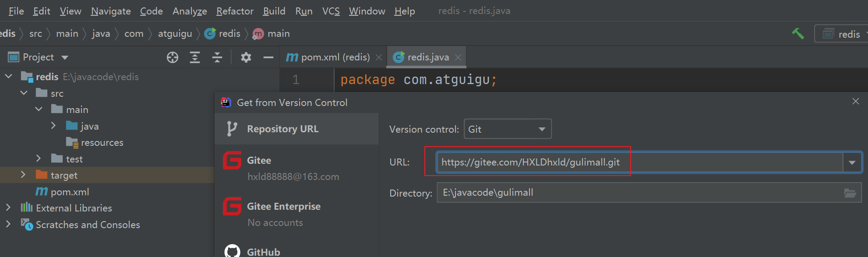The image size is (868, 257).
Task: Select Gitee Enterprise in the dialog sidebar
Action: (x=296, y=214)
